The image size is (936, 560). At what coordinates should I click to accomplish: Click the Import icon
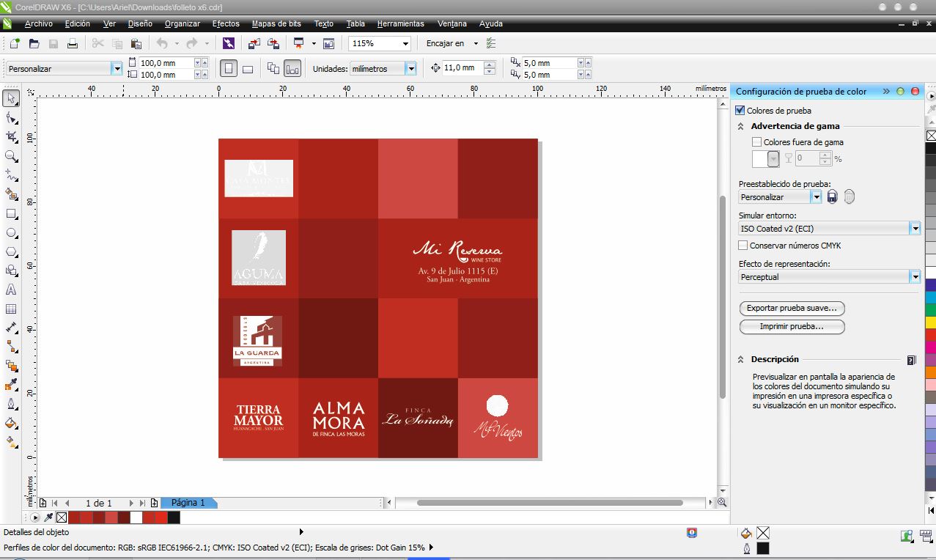tap(254, 44)
